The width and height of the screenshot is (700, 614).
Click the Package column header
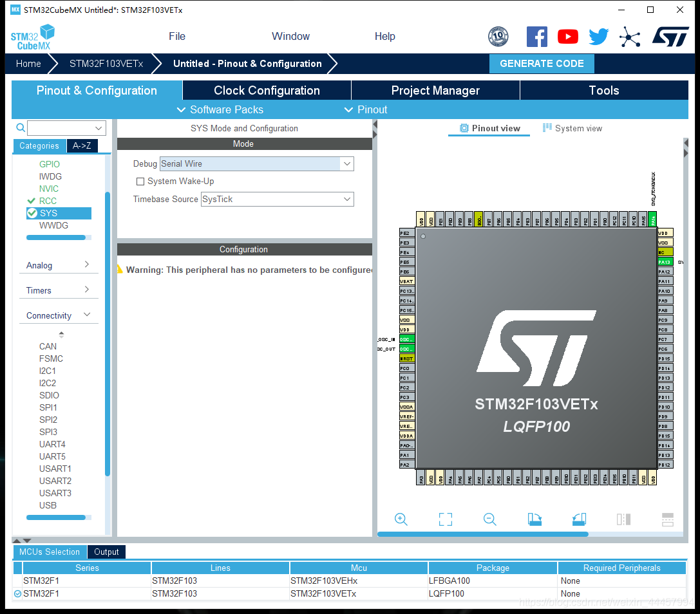[493, 568]
